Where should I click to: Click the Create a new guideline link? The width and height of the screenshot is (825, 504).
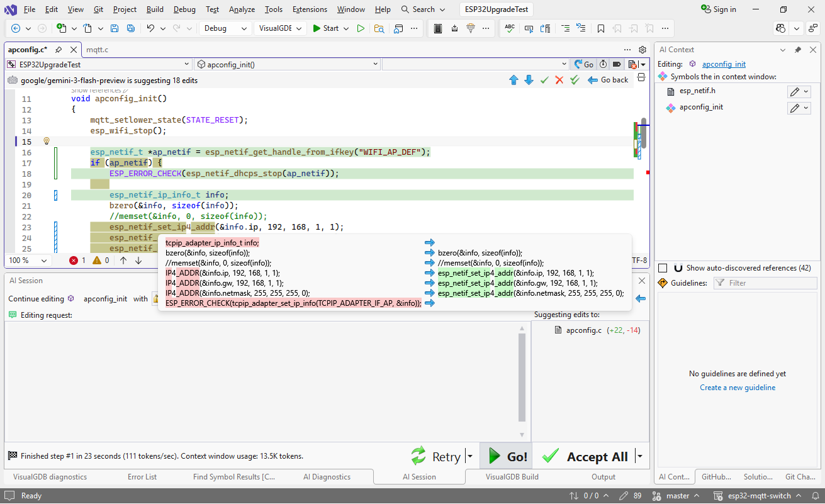(x=738, y=388)
